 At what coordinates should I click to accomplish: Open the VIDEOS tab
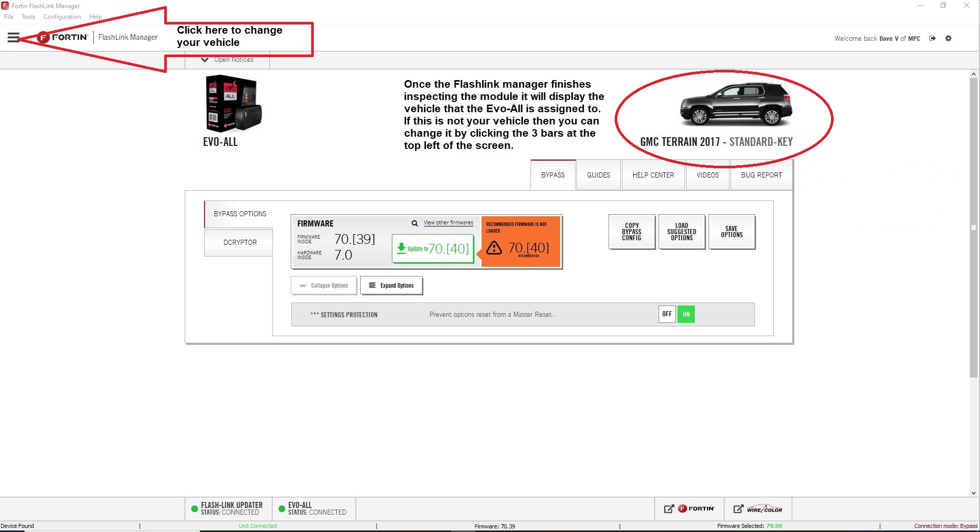tap(708, 175)
